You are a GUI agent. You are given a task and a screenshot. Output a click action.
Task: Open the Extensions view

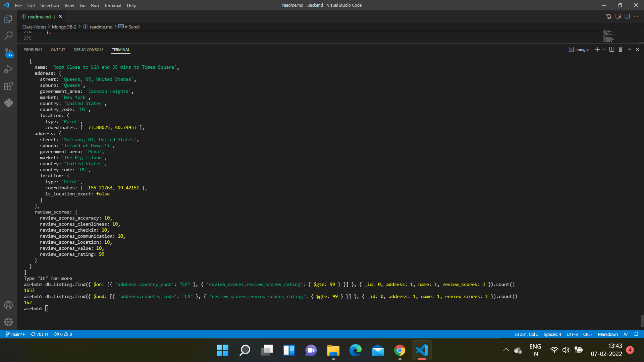click(x=8, y=86)
